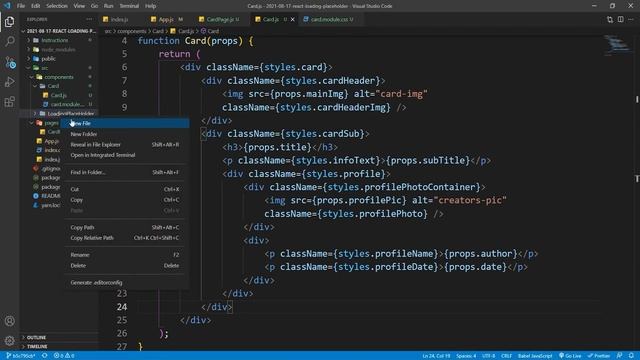640x360 pixels.
Task: Open the Run and Debug view
Action: tap(9, 82)
